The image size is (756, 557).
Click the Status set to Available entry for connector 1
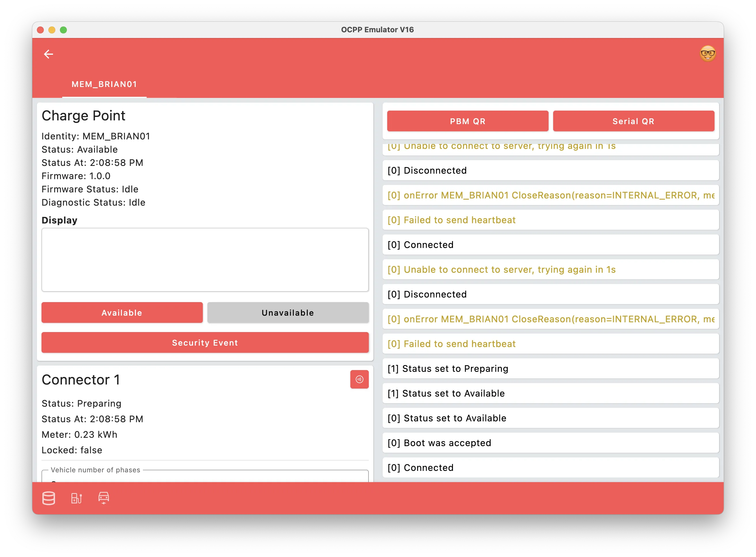point(550,393)
